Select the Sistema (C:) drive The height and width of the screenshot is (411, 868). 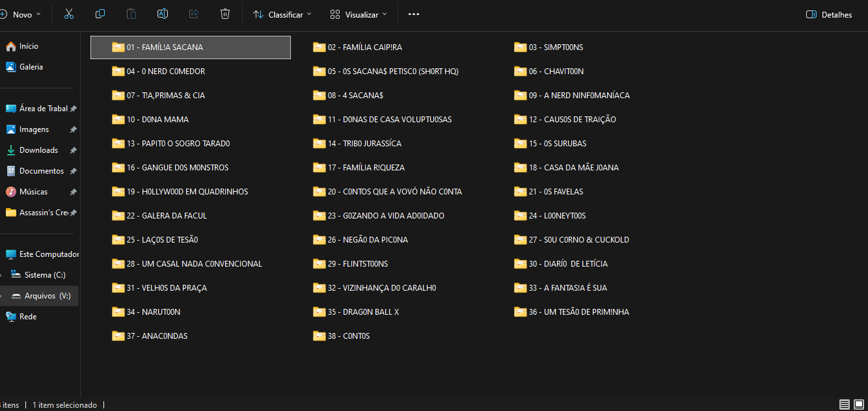[x=45, y=275]
